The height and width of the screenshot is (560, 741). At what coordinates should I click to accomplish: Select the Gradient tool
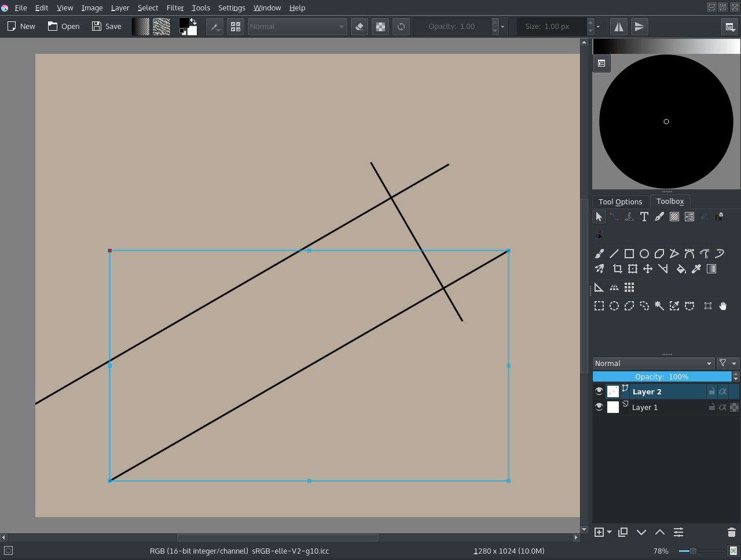pyautogui.click(x=711, y=268)
